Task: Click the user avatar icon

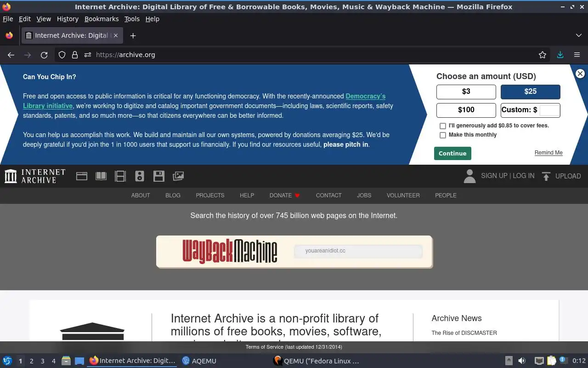Action: pos(469,176)
